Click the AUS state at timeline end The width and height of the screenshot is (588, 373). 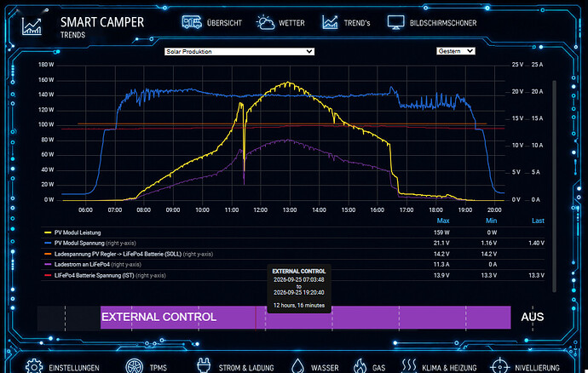tap(532, 317)
